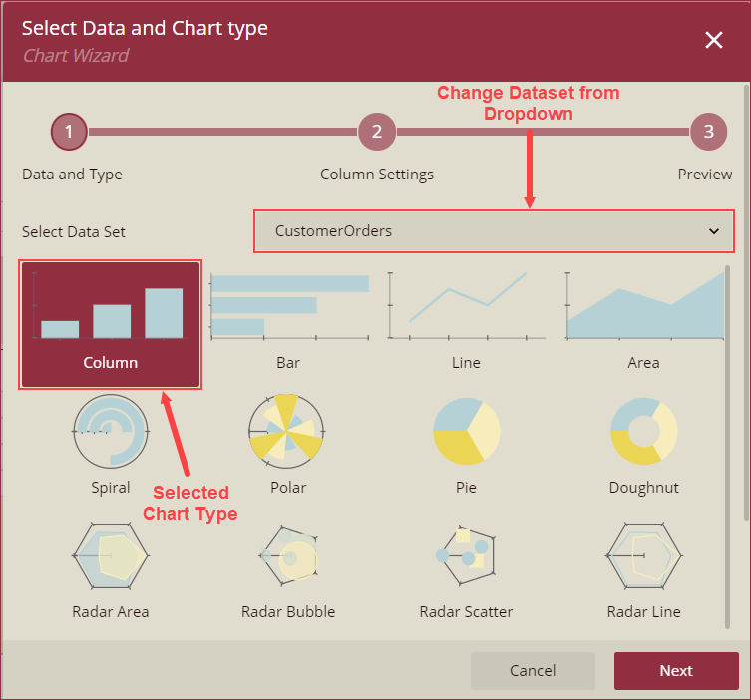Select the Polar chart type
Viewport: 751px width, 700px height.
click(x=288, y=445)
